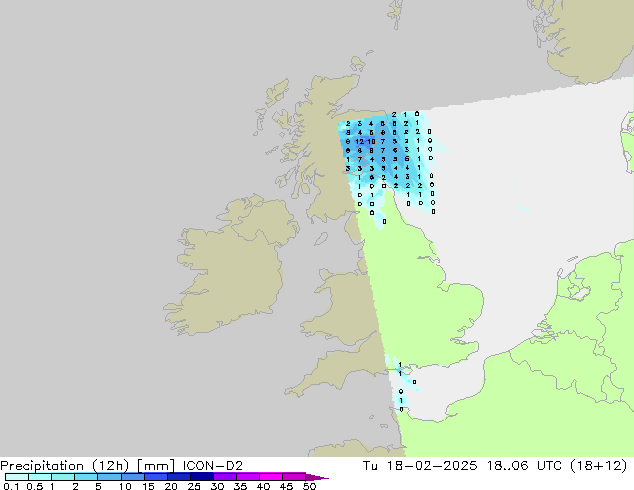
Task: Click the '0.1' legend scale label
Action: (11, 486)
